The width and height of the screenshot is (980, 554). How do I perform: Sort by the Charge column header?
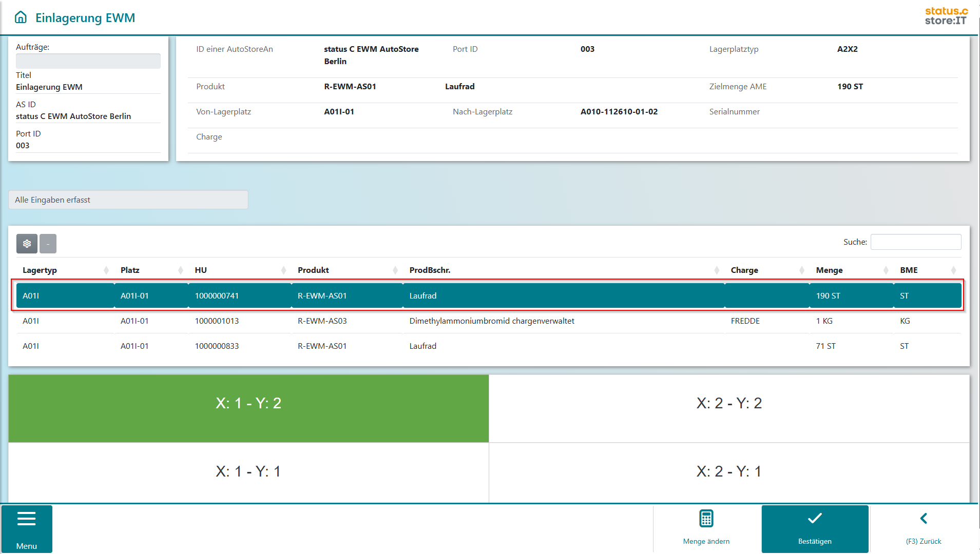click(744, 270)
